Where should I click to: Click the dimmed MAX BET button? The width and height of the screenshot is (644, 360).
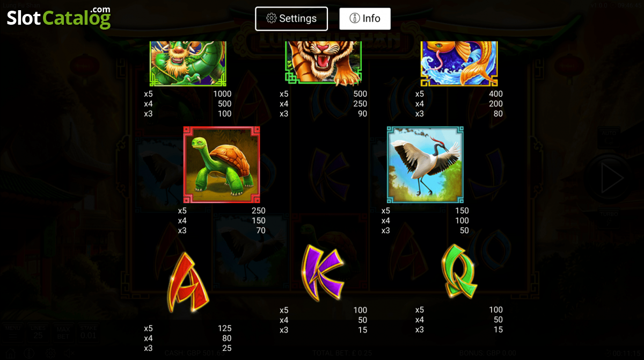63,332
